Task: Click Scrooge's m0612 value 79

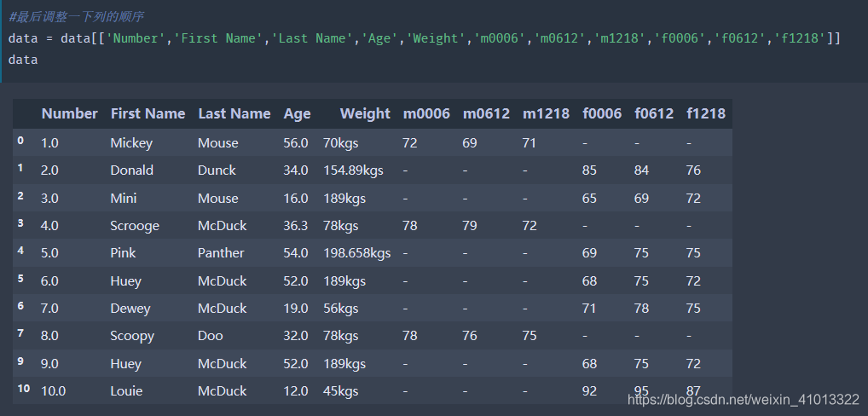Action: coord(470,226)
